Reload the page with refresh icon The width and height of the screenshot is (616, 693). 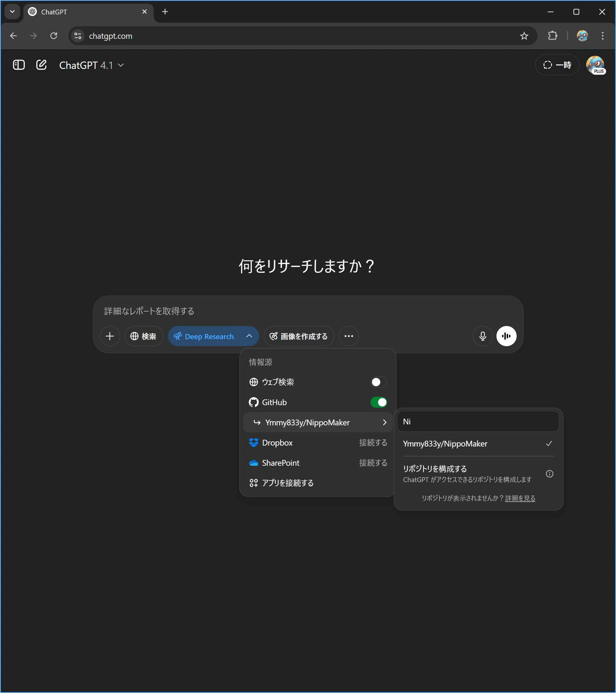point(54,36)
